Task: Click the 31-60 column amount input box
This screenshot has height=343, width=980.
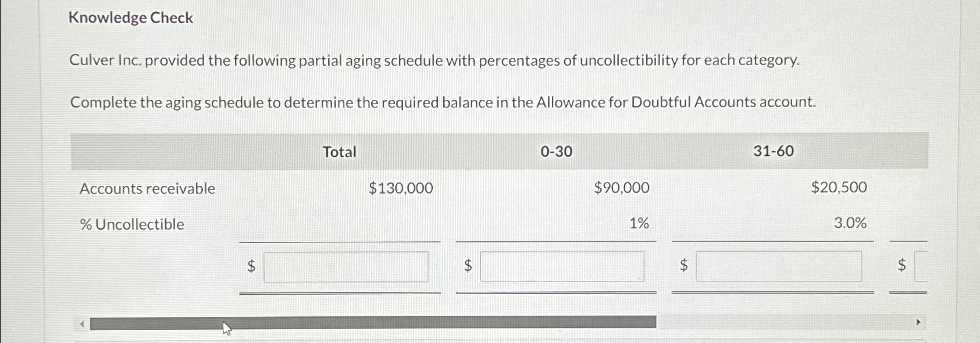Action: [779, 266]
